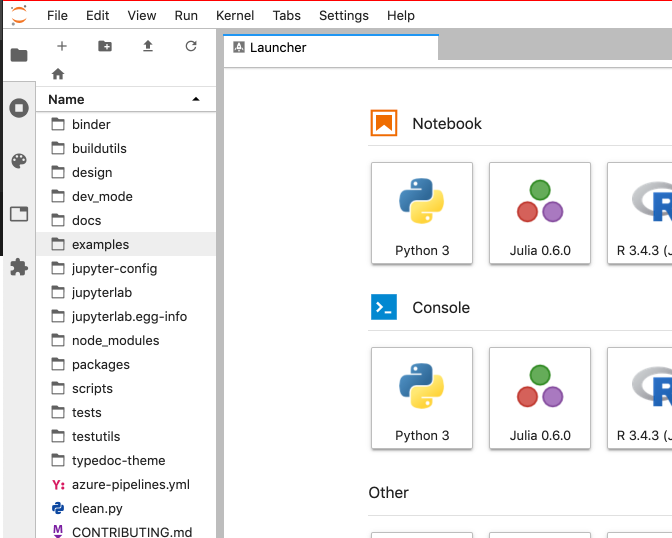Select the buildutils folder
Viewport: 672px width, 538px height.
[126, 148]
